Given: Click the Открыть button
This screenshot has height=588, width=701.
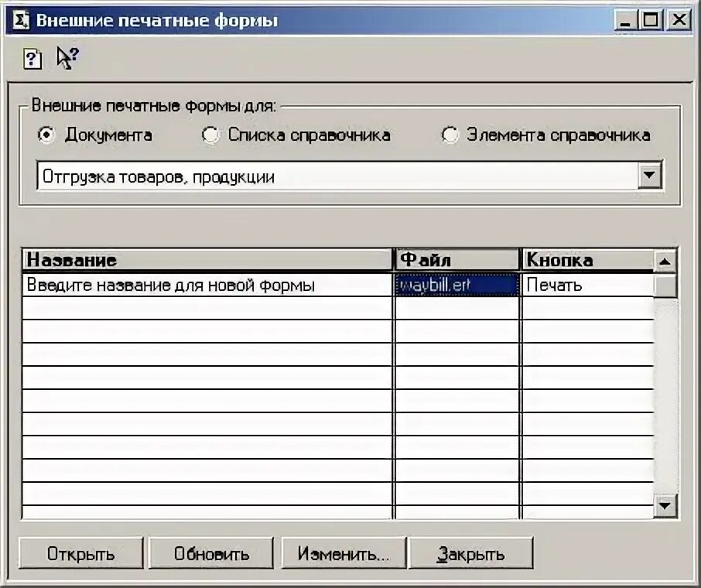Looking at the screenshot, I should coord(81,553).
